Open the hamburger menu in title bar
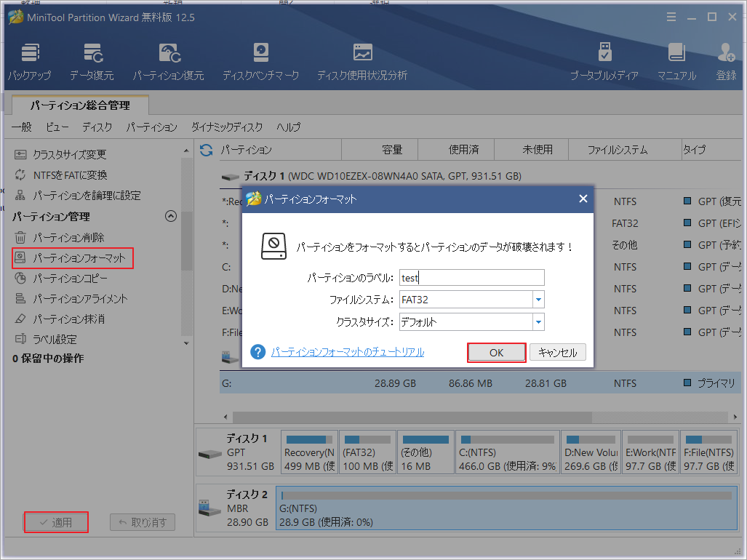 pos(671,17)
